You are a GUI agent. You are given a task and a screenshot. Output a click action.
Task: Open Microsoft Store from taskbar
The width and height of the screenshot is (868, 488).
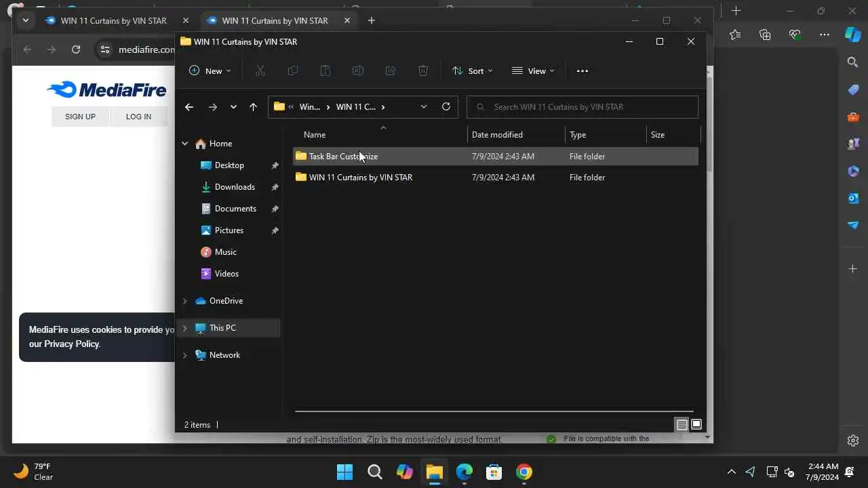pyautogui.click(x=494, y=472)
